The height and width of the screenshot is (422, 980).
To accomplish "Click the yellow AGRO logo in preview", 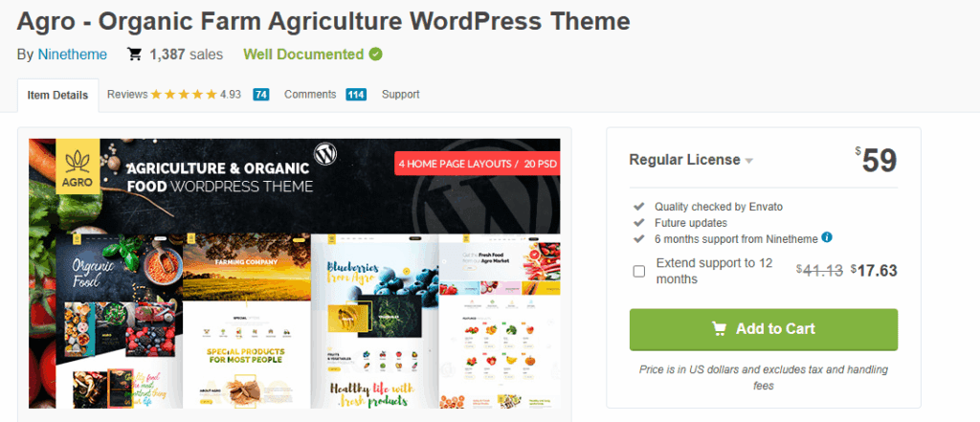I will tap(78, 166).
